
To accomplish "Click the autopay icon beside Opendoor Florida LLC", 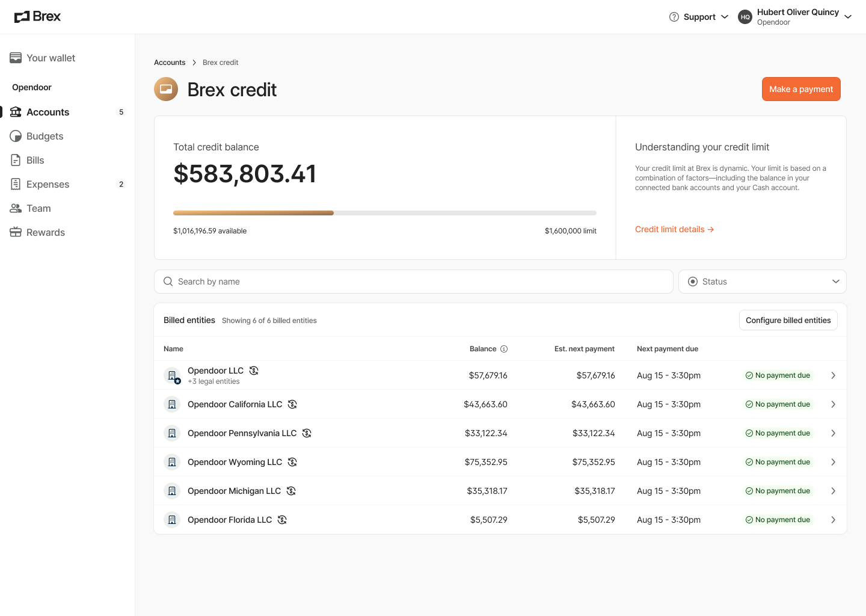I will 282,520.
